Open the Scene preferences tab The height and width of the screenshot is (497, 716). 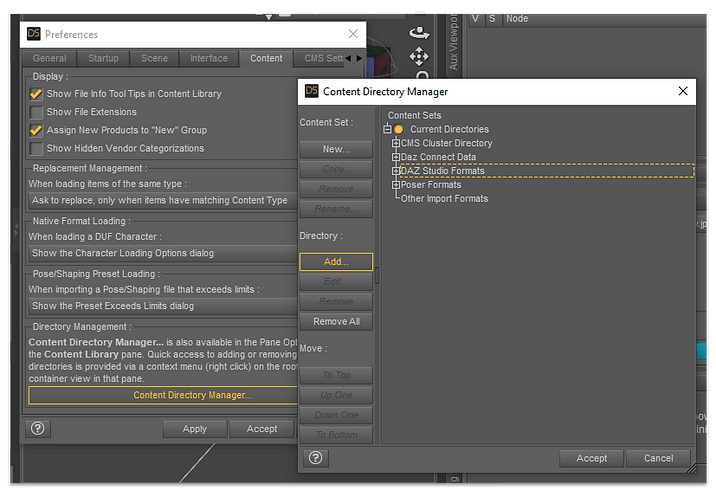154,58
